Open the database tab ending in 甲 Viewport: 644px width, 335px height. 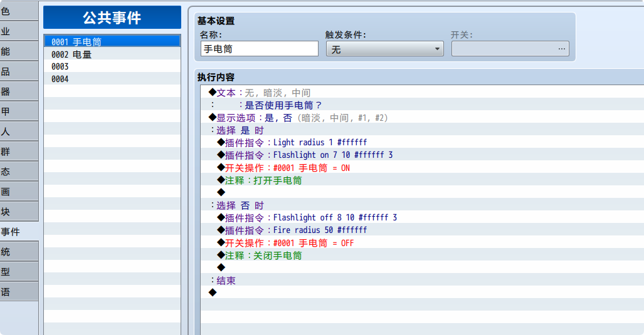tap(19, 111)
